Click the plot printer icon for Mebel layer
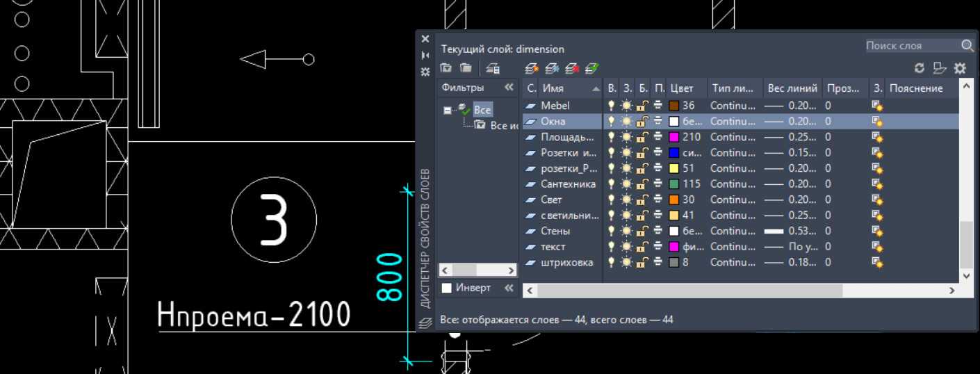This screenshot has width=980, height=374. (x=658, y=106)
